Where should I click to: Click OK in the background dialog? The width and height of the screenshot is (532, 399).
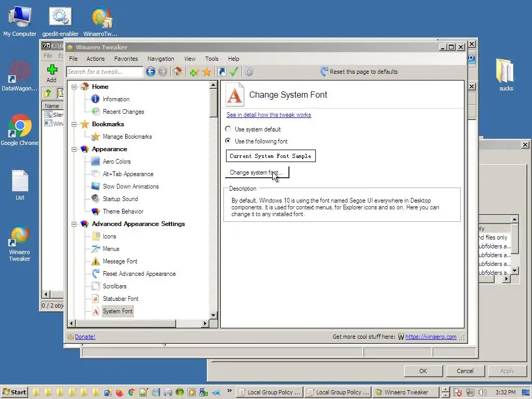tap(423, 371)
